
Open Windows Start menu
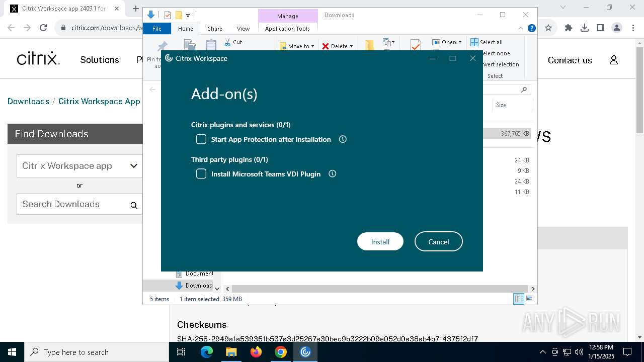(x=12, y=352)
